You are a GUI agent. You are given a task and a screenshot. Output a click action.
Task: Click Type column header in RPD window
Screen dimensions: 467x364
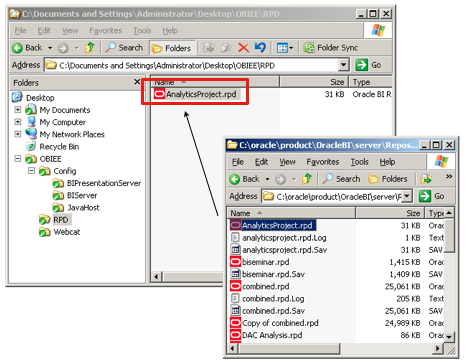point(370,82)
